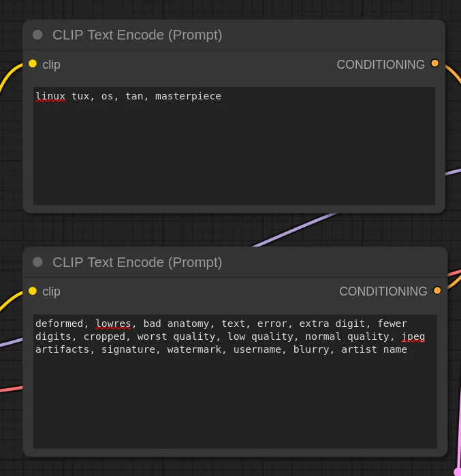461x476 pixels.
Task: Click the CONDITIONING label on the linux tux node
Action: (380, 65)
